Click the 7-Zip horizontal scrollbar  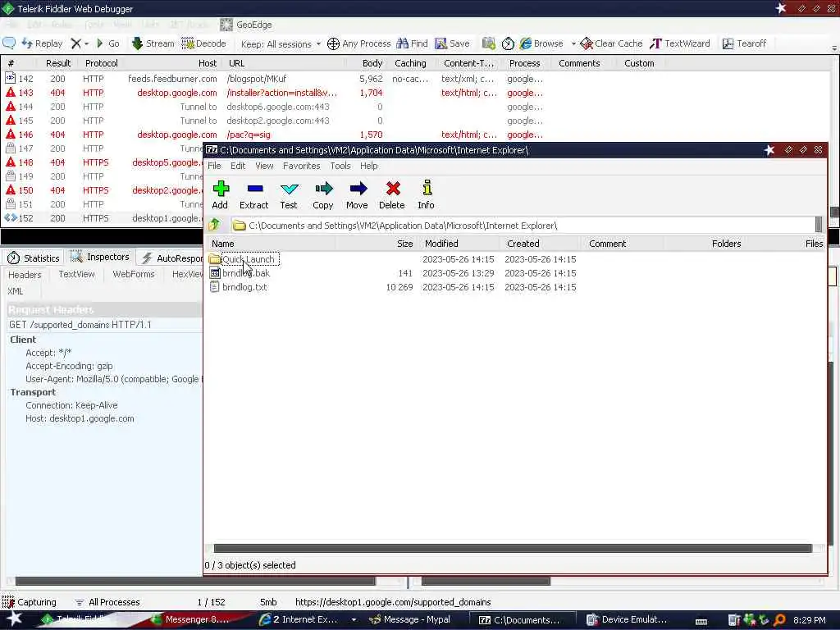[x=513, y=548]
